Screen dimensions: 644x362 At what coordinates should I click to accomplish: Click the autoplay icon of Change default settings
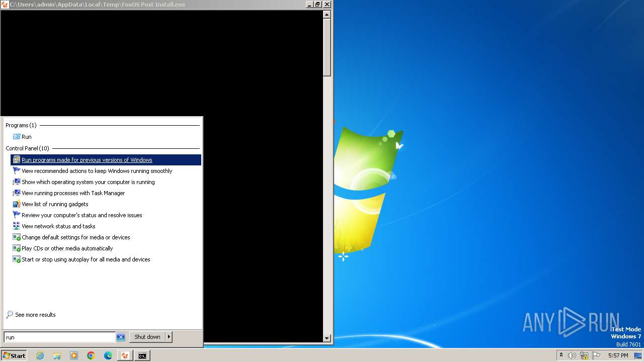17,237
